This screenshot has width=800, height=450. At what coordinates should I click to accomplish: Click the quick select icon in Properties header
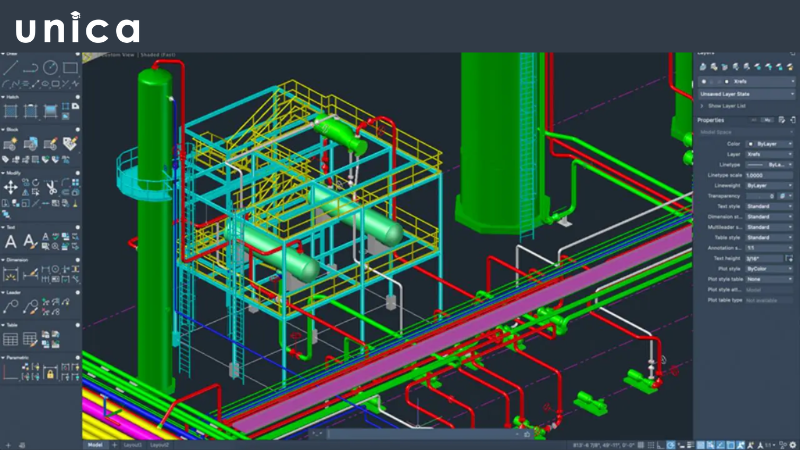click(782, 120)
